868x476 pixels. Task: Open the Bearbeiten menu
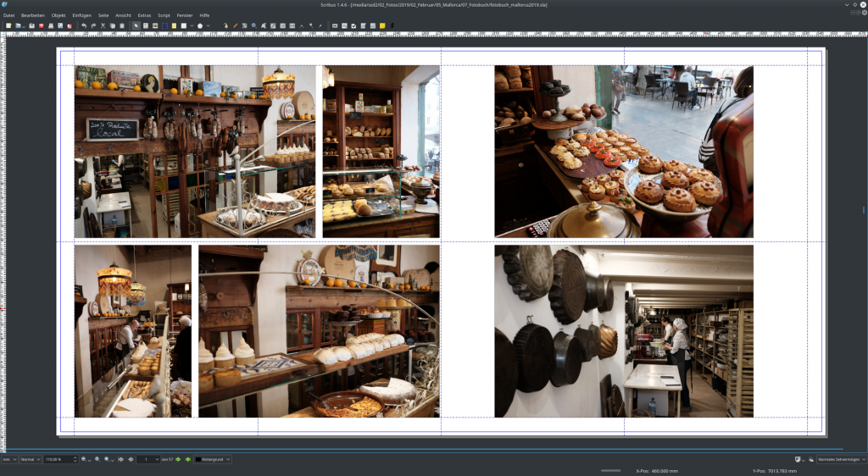[x=33, y=15]
